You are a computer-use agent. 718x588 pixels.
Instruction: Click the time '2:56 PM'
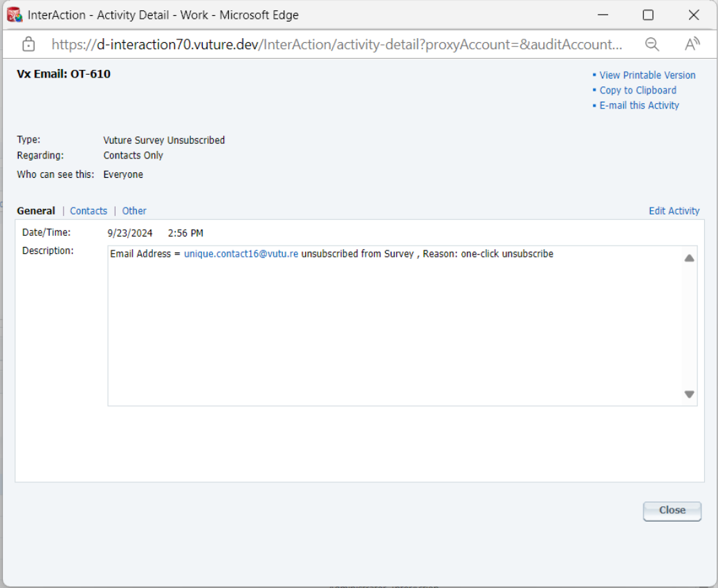[x=185, y=233]
